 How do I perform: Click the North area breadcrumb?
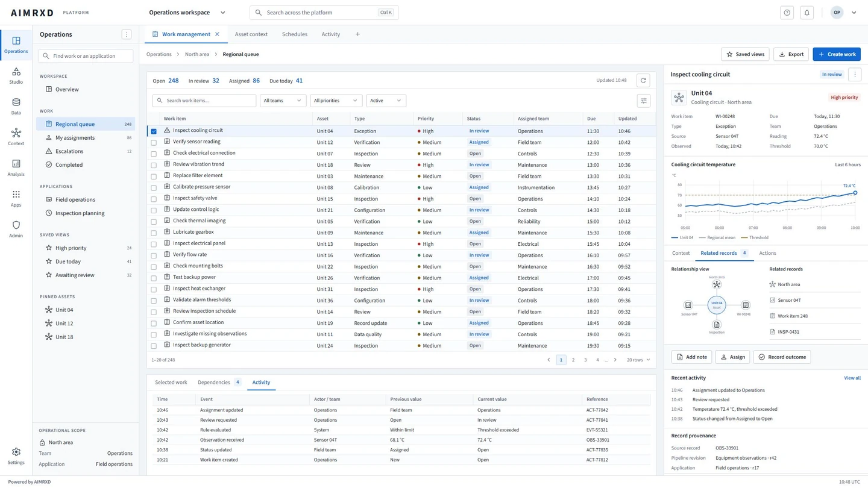(197, 54)
